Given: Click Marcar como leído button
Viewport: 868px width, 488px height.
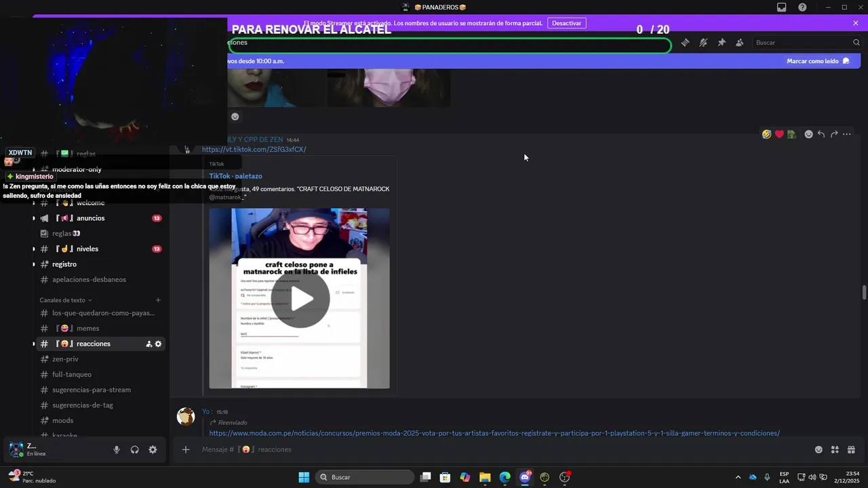Looking at the screenshot, I should [818, 61].
